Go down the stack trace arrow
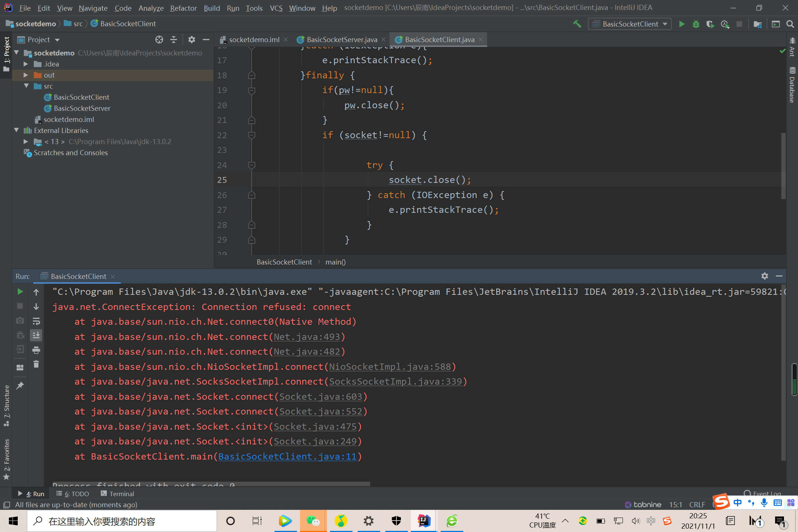798x532 pixels. [x=36, y=307]
